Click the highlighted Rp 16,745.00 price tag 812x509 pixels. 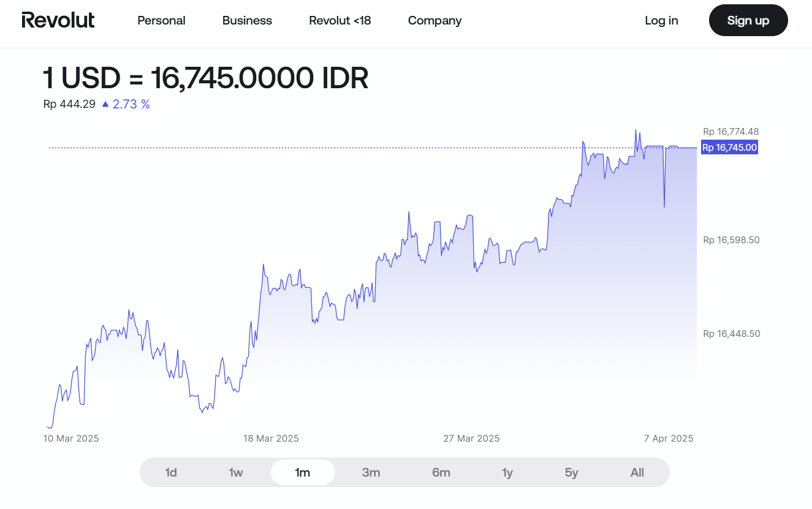pos(729,148)
